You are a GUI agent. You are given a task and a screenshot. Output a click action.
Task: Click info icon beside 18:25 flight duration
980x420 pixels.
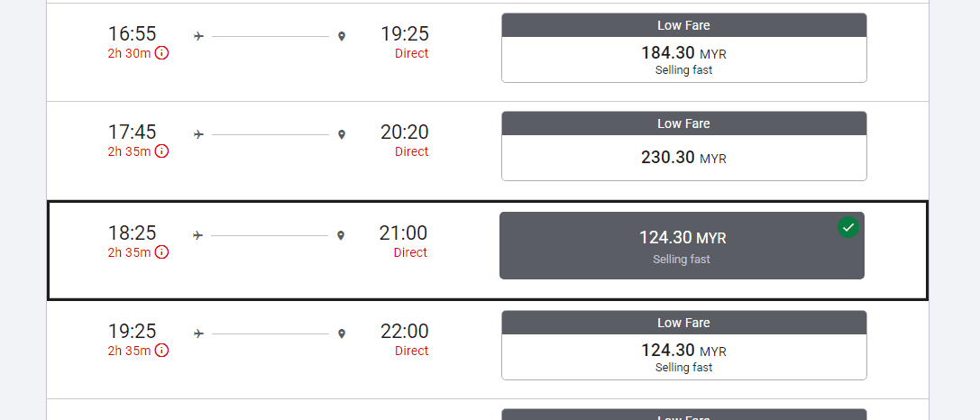coord(161,252)
